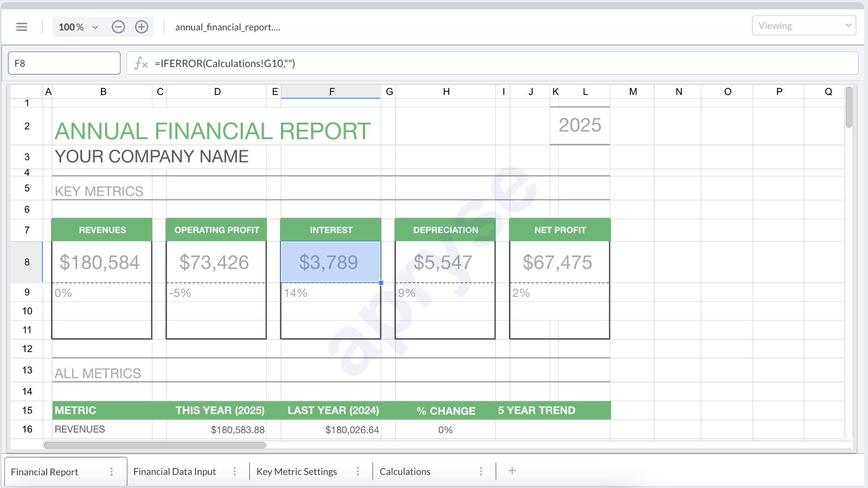Switch to the Calculations tab
This screenshot has width=868, height=488.
click(405, 472)
